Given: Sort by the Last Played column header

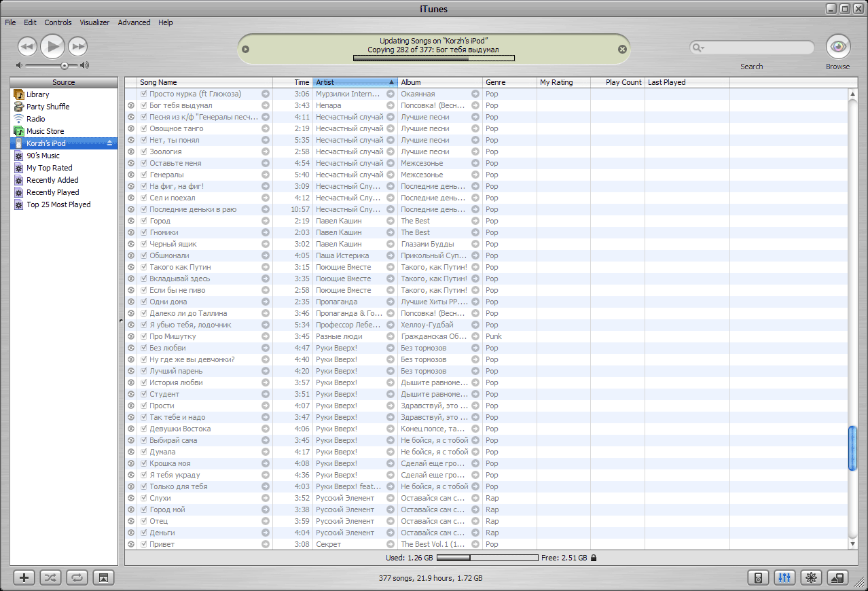Looking at the screenshot, I should click(x=687, y=82).
